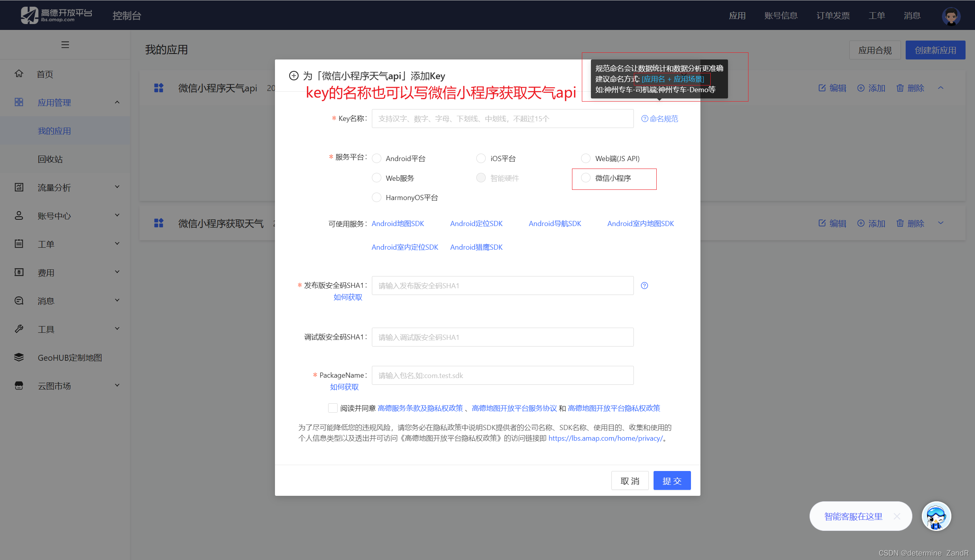Viewport: 975px width, 560px height.
Task: Collapse the 微信小程序天气api app card
Action: tap(941, 88)
